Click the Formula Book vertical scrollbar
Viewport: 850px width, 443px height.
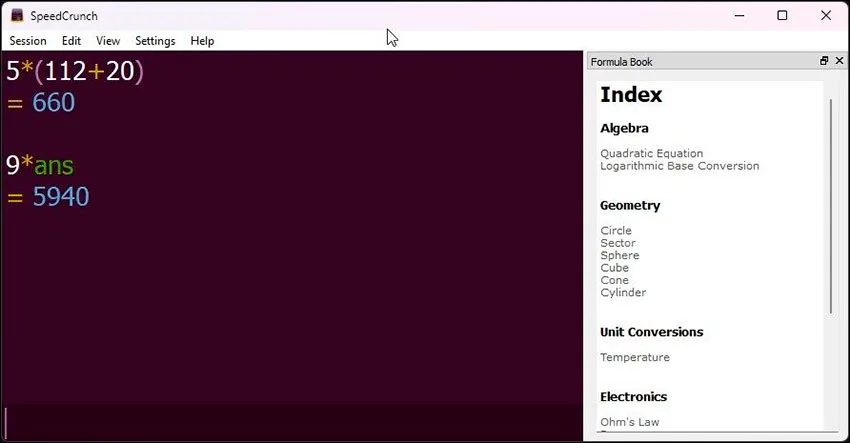pos(830,206)
